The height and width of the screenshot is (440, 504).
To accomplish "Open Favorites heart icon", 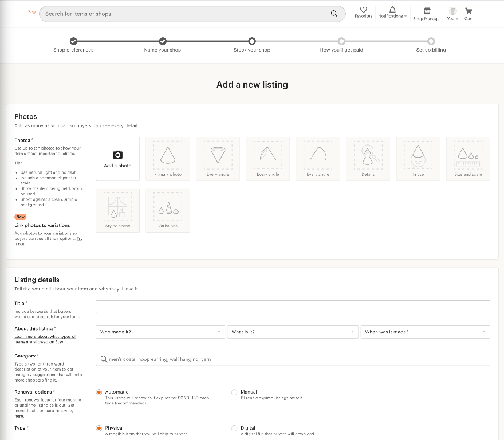I will 363,10.
